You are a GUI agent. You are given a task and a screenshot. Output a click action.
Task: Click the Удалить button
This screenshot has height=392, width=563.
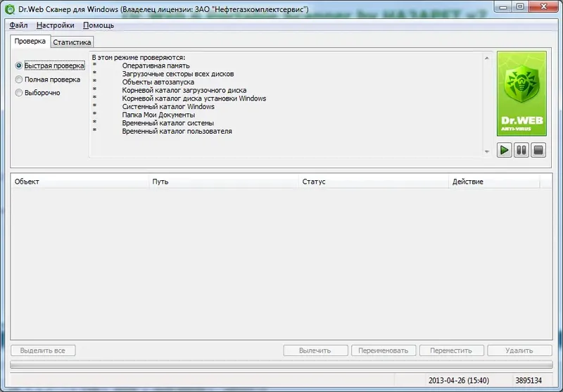coord(519,350)
